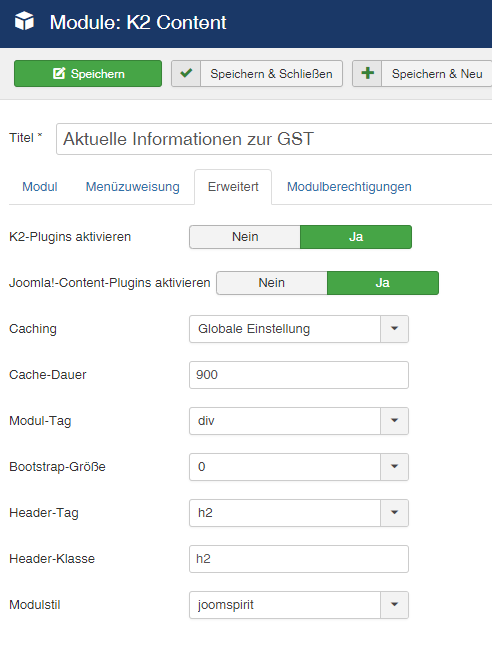Open the Modulstil joomspirit dropdown

click(x=299, y=605)
